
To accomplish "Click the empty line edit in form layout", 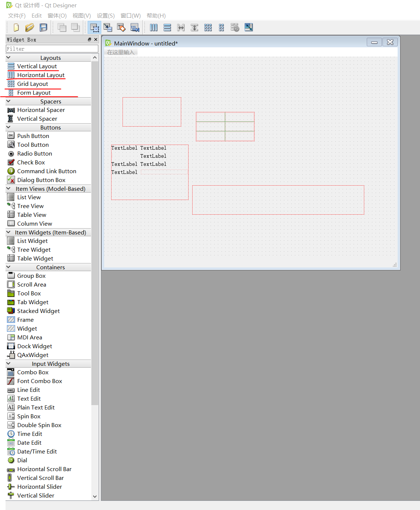I will [164, 172].
